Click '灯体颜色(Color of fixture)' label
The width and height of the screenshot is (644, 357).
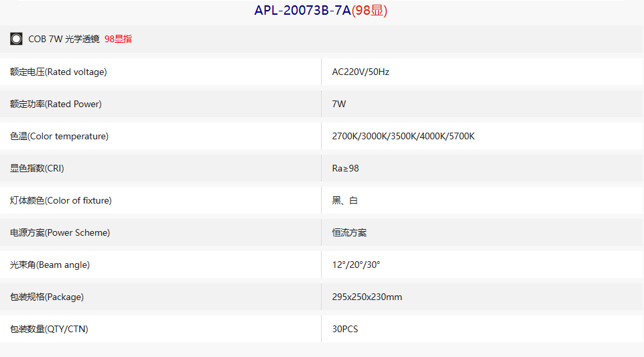tap(61, 201)
